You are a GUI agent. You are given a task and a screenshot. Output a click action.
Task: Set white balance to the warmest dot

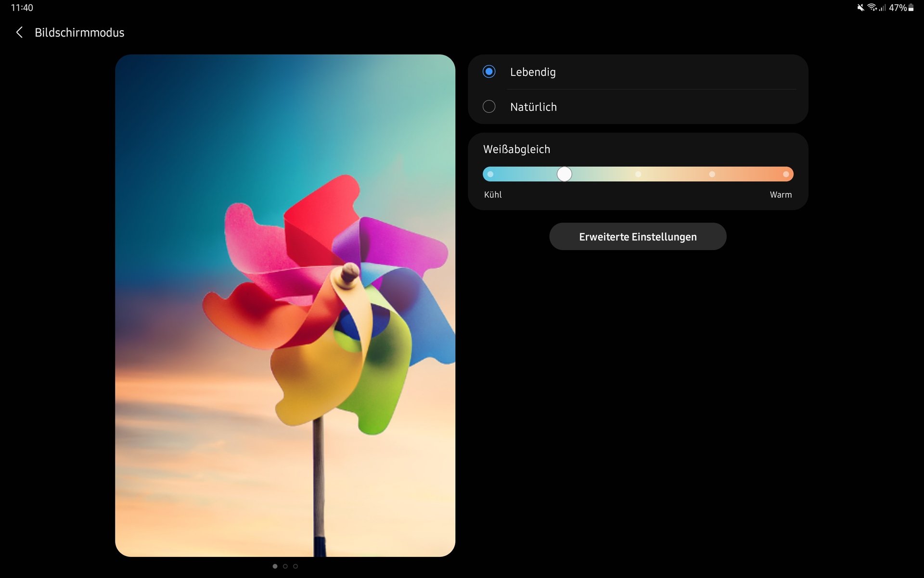coord(786,174)
